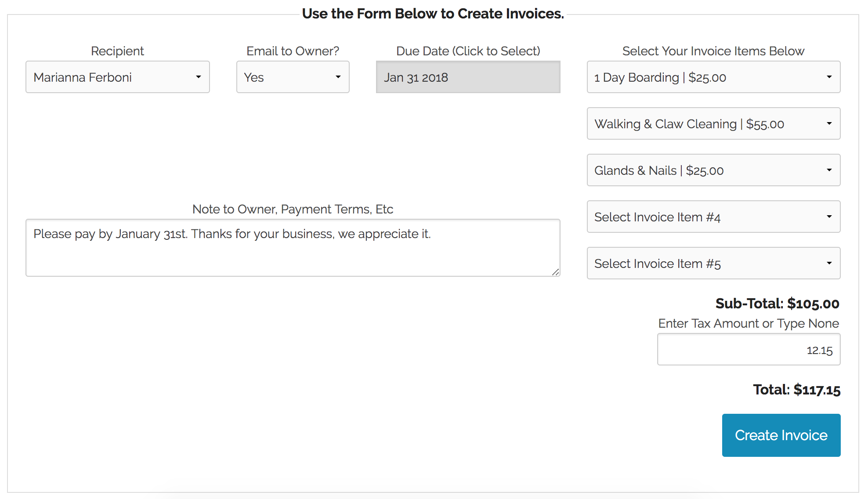Click the arrow beside Walking & Claw Cleaning
Viewport: 868px width, 499px height.
pos(829,124)
